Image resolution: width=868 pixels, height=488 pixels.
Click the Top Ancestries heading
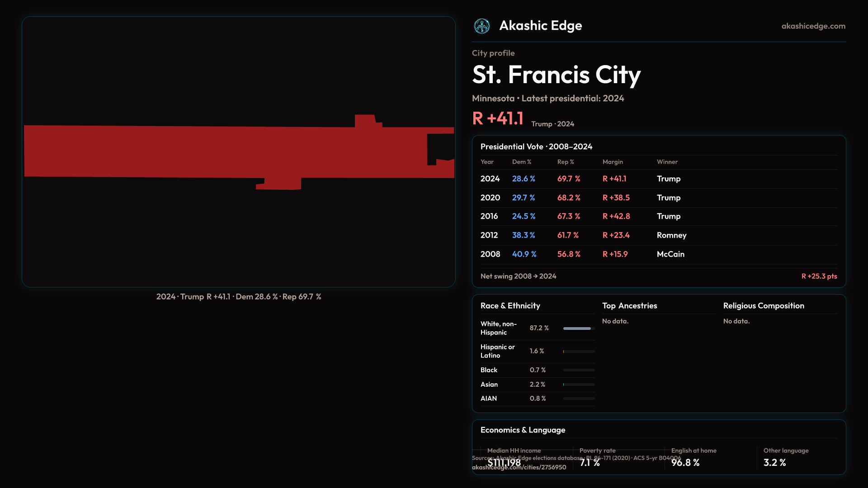pyautogui.click(x=629, y=306)
